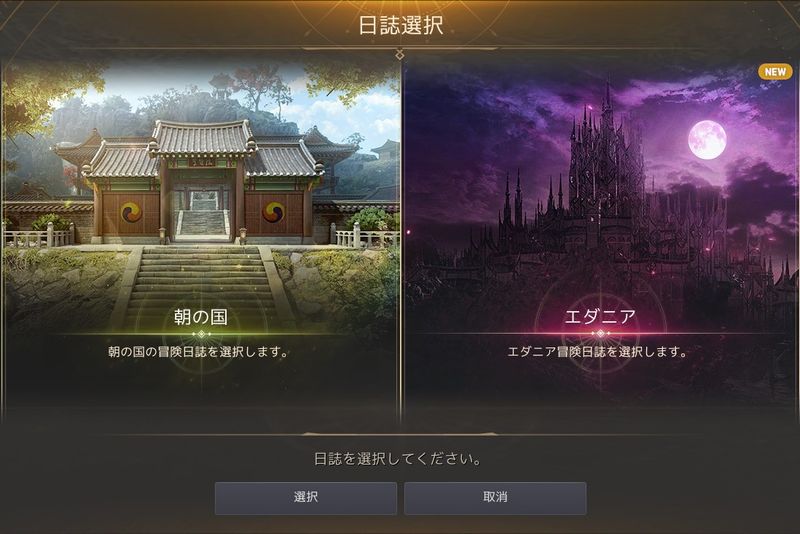The image size is (800, 534).
Task: Click the 朝の国の冒険日誌を選択します description
Action: (198, 352)
